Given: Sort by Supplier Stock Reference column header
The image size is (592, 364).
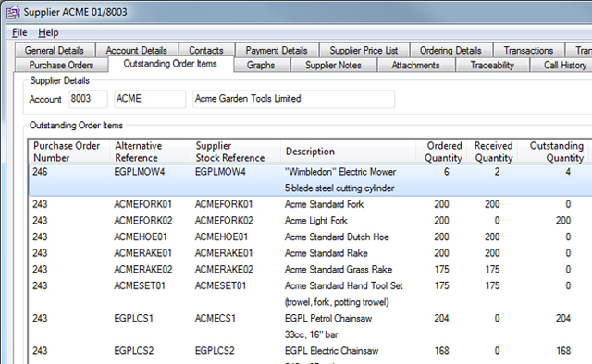Looking at the screenshot, I should (x=236, y=152).
